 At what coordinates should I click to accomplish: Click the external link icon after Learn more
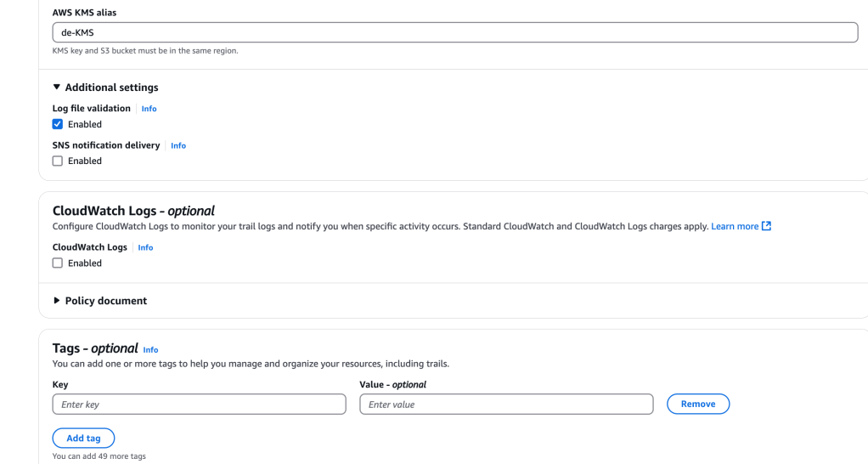click(767, 226)
